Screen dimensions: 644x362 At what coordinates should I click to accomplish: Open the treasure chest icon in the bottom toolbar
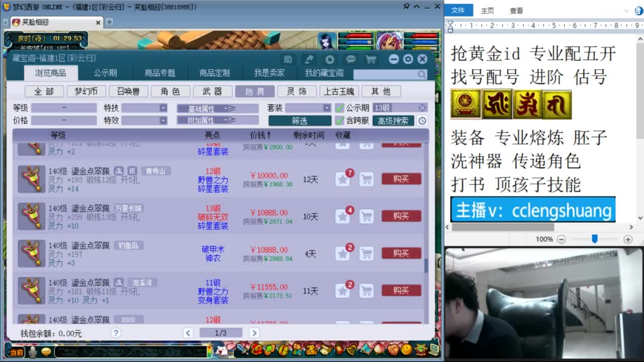[256, 349]
